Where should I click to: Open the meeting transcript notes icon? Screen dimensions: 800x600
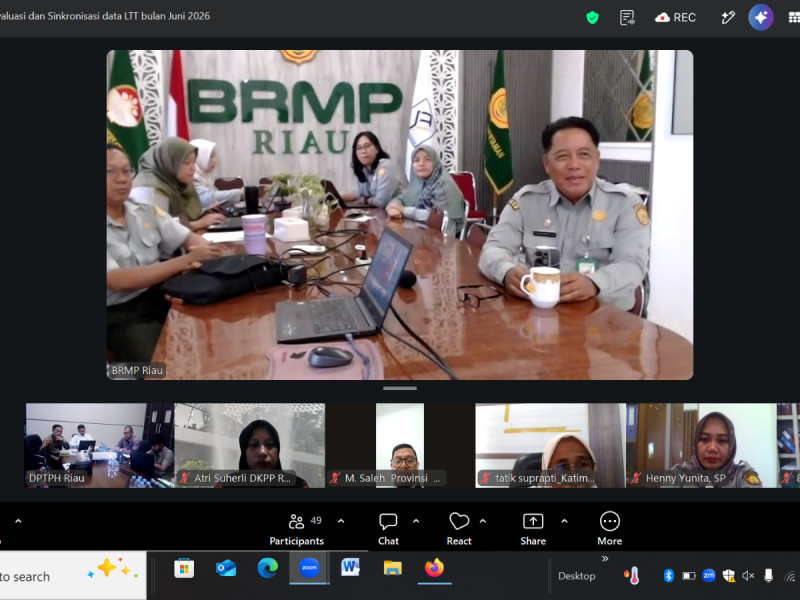[627, 18]
